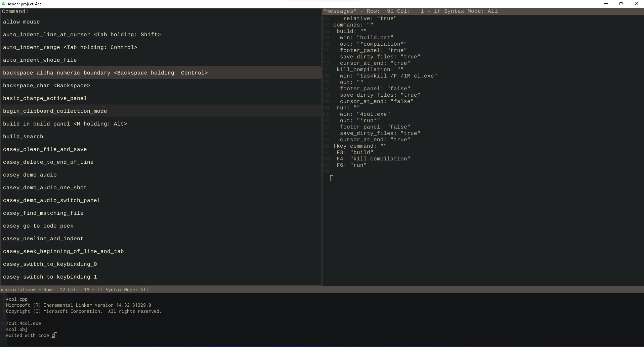Choose casey_delete_to_end_of_line command
The height and width of the screenshot is (347, 644).
(x=161, y=162)
